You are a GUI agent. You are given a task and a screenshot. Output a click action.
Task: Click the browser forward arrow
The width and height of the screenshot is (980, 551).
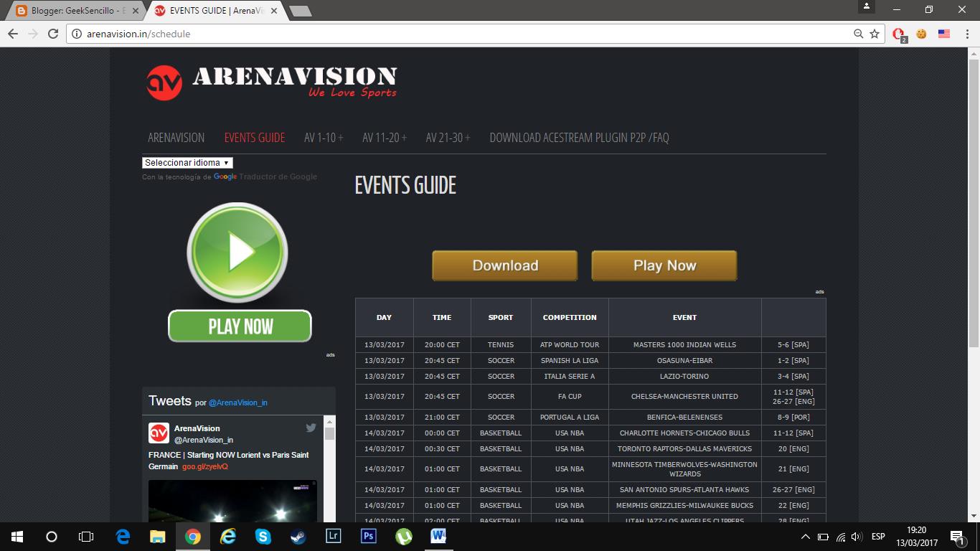(x=33, y=34)
